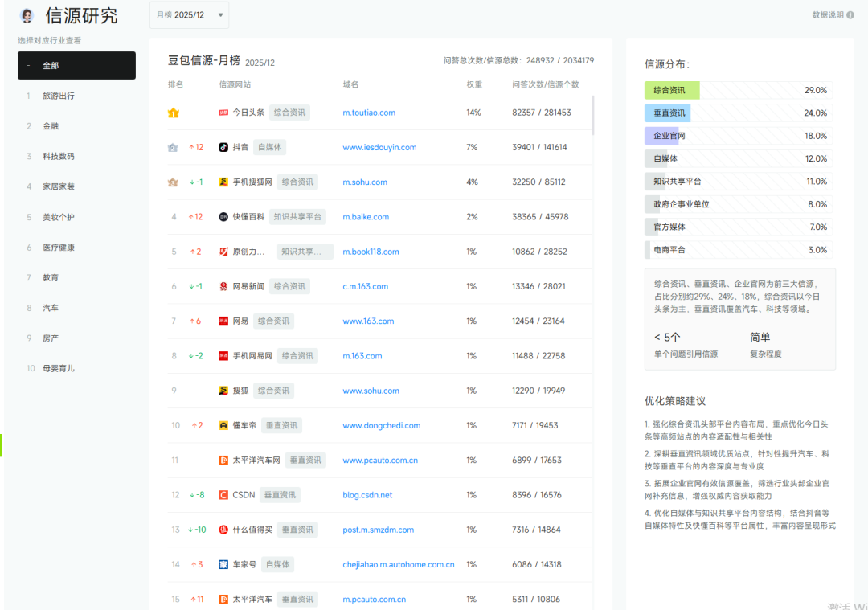Screen dimensions: 868x610
Task: Click the 82357 / 281453 count cell
Action: point(542,113)
